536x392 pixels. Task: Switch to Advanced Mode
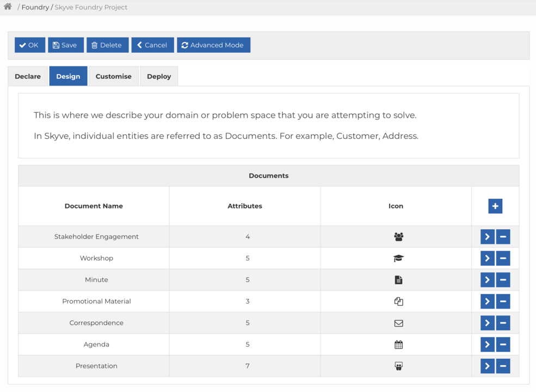(213, 45)
